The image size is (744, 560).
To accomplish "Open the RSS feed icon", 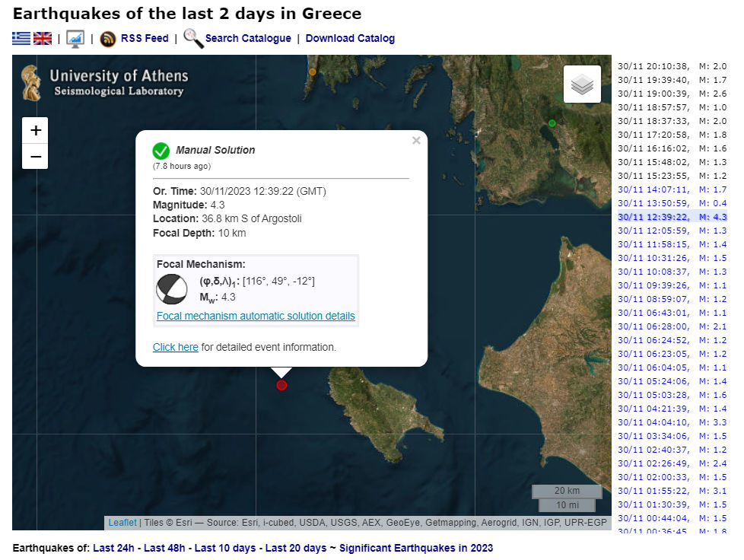I will [108, 39].
